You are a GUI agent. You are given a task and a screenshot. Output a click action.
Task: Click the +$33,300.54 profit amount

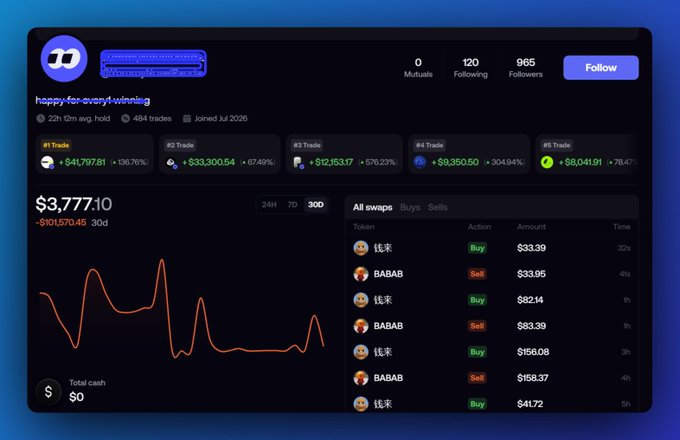click(208, 162)
